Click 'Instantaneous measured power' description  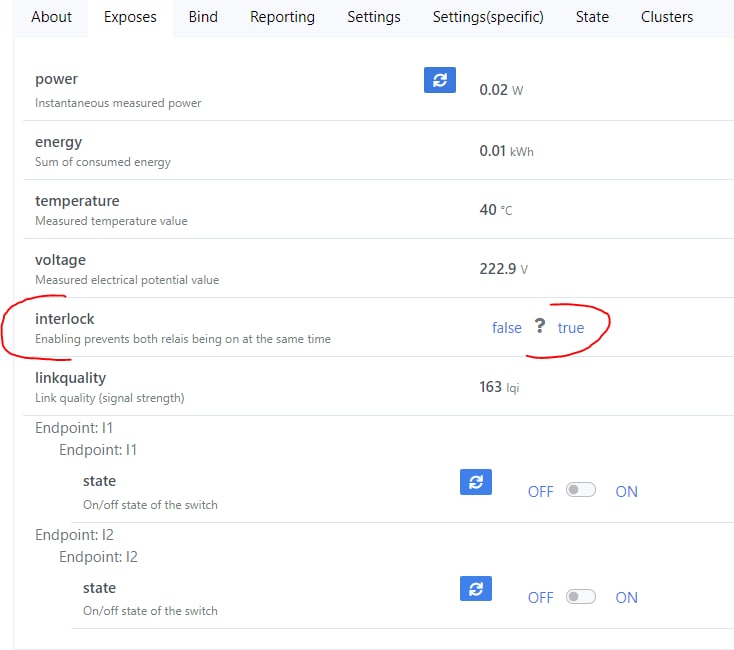(x=118, y=103)
